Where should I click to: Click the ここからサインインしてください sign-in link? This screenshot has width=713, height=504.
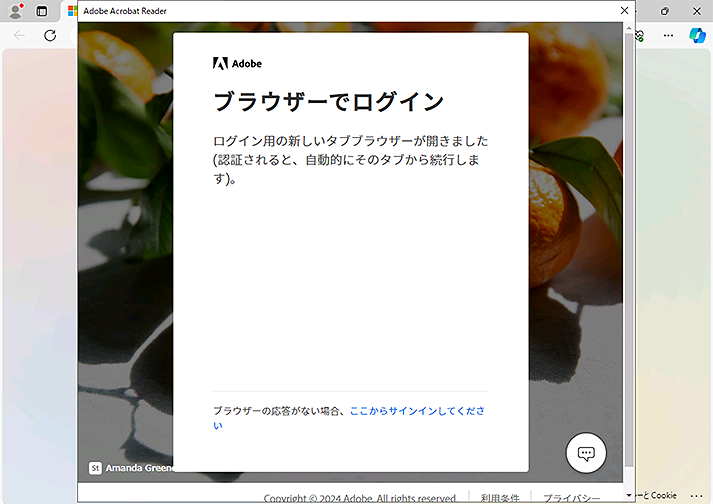click(349, 418)
